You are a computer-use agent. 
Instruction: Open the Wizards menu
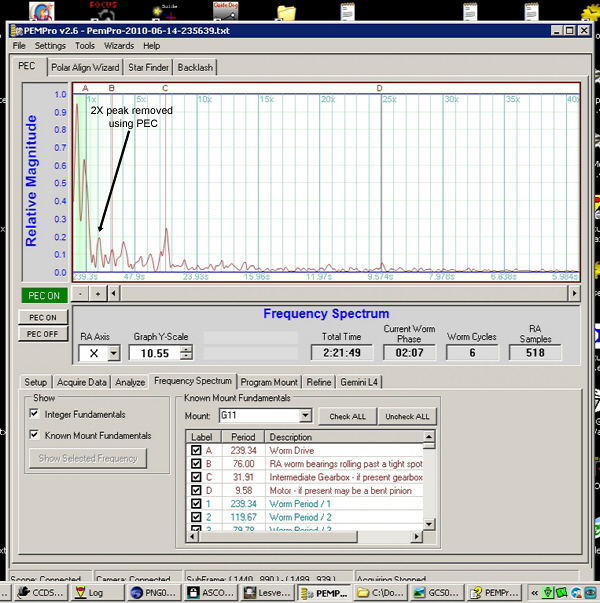tap(119, 46)
